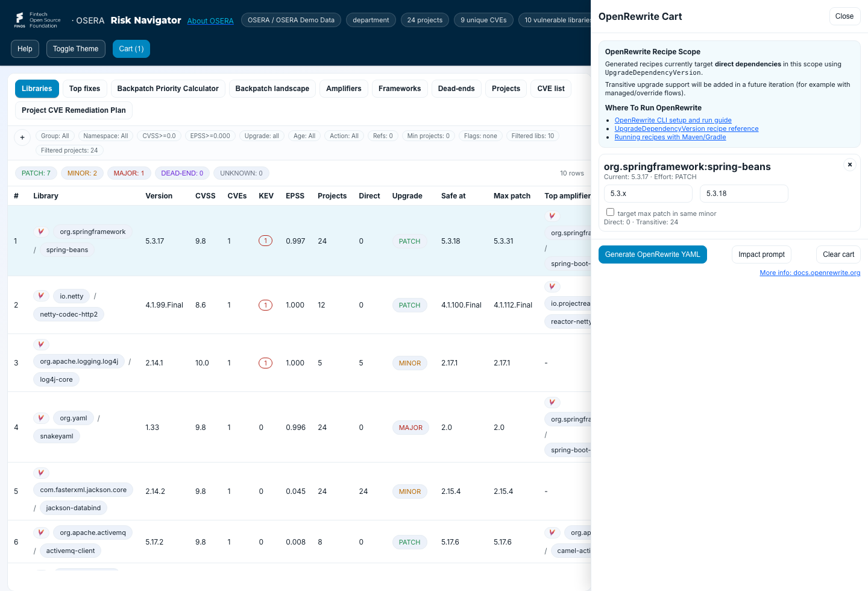Open the CVE list tab
Viewport: 868px width, 591px height.
coord(551,89)
